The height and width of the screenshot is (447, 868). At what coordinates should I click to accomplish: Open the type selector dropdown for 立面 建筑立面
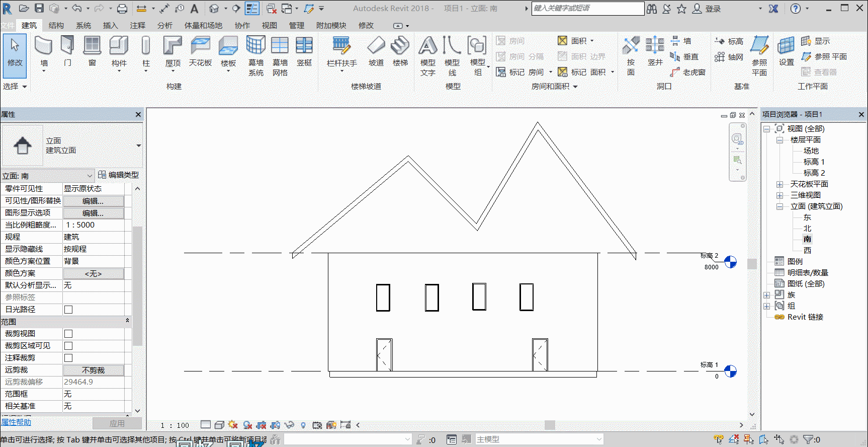pos(138,145)
